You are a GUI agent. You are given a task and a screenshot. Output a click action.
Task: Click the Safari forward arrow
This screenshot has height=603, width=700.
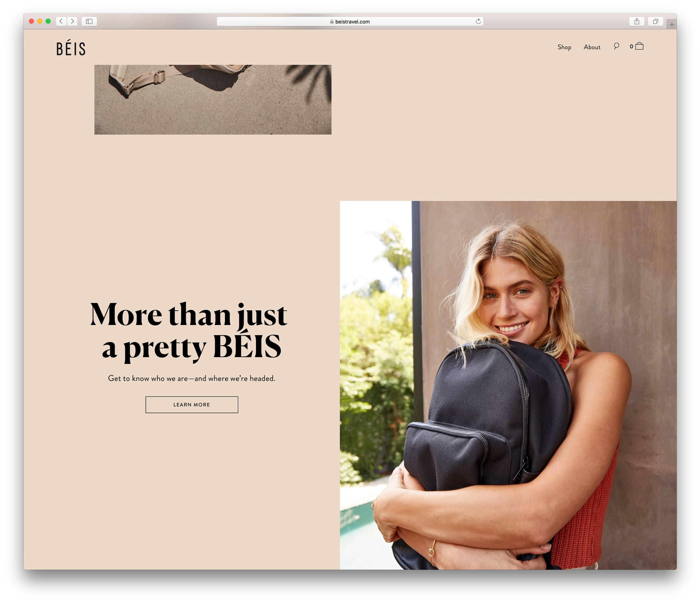72,21
